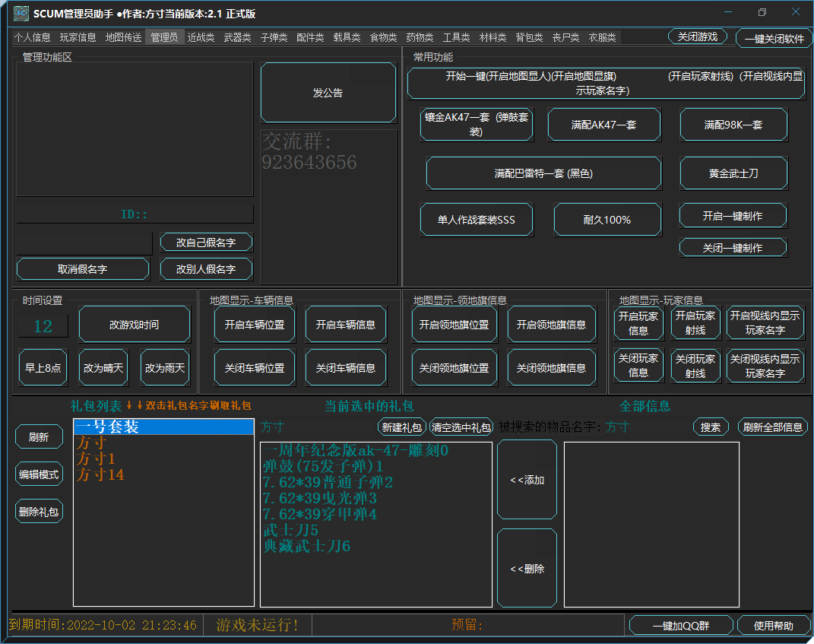The image size is (814, 644).
Task: Switch to the 玩家信息 tab
Action: (x=78, y=37)
